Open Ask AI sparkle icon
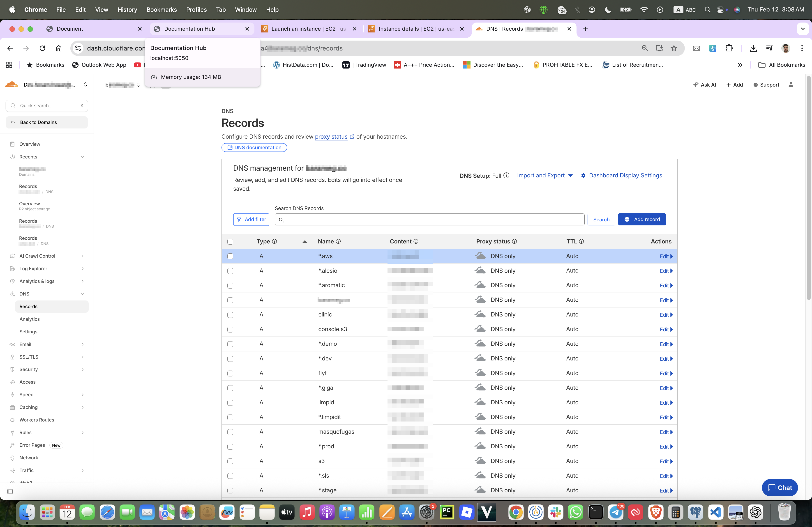The width and height of the screenshot is (812, 527). coord(696,85)
